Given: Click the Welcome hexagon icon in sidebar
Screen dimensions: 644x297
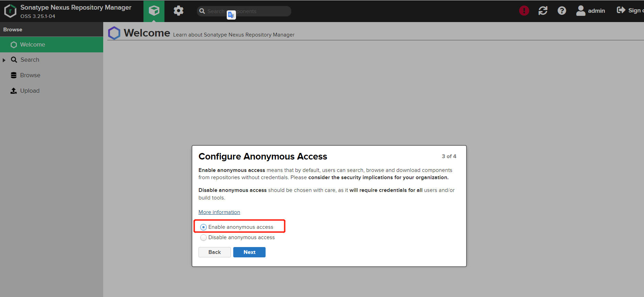Looking at the screenshot, I should pos(14,45).
